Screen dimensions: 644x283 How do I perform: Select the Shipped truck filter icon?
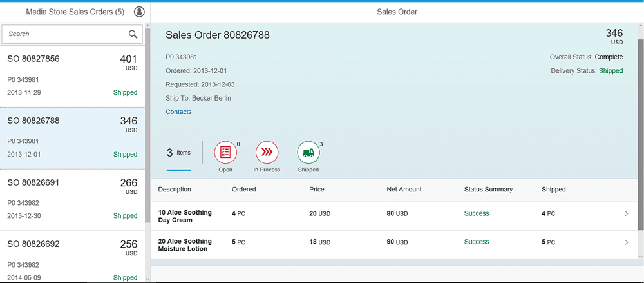(x=308, y=153)
